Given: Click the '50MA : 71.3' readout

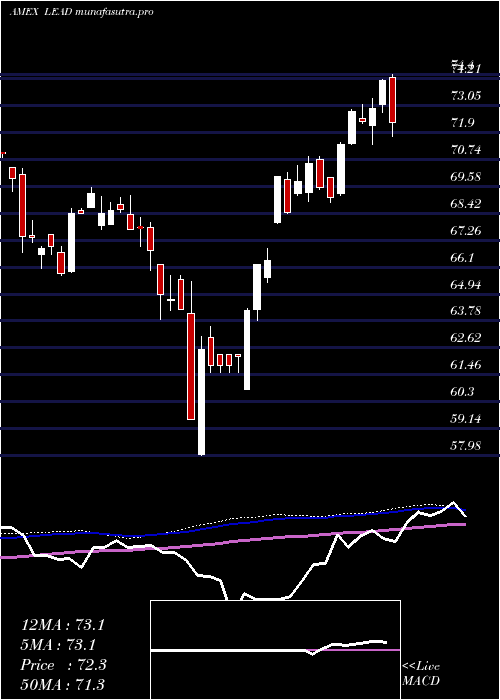Looking at the screenshot, I should click(63, 684).
